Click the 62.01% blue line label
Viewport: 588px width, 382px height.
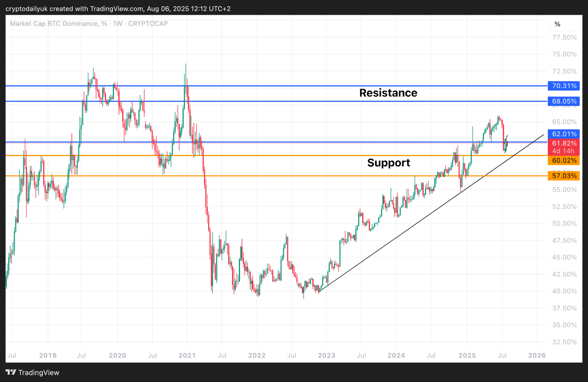click(564, 134)
